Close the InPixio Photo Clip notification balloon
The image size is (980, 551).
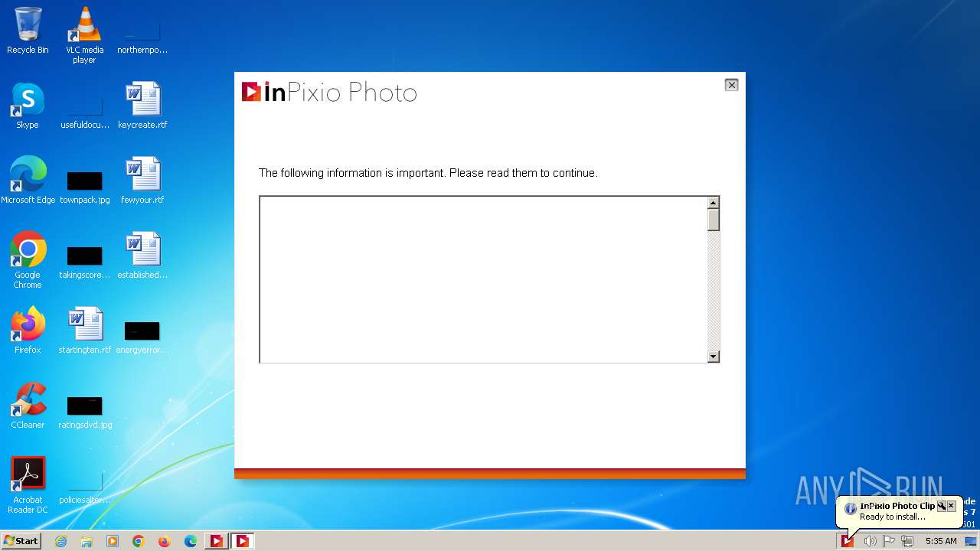pyautogui.click(x=952, y=506)
